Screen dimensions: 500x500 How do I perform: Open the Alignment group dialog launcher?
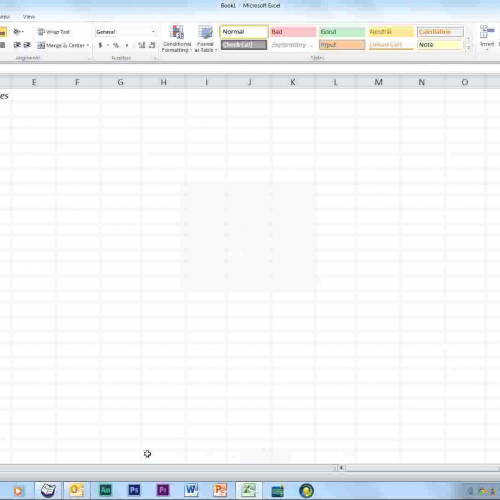click(89, 58)
